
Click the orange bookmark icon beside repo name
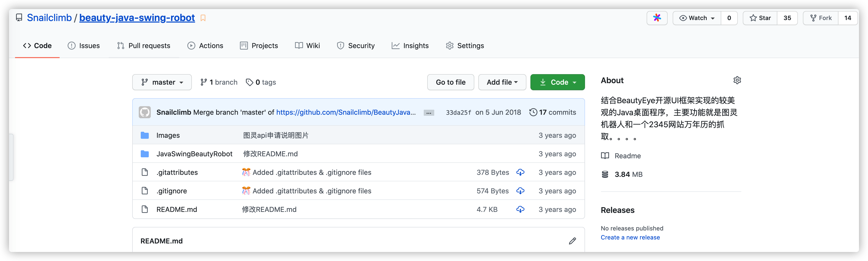[203, 18]
